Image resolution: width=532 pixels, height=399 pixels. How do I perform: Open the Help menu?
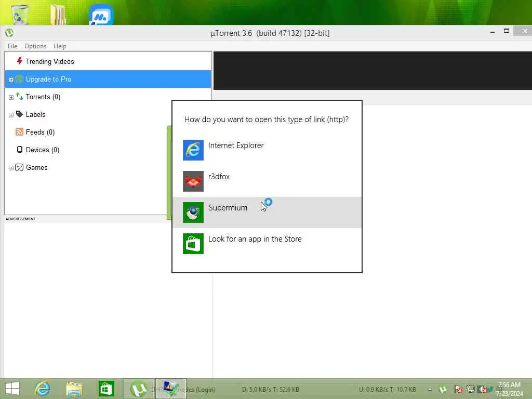[60, 46]
